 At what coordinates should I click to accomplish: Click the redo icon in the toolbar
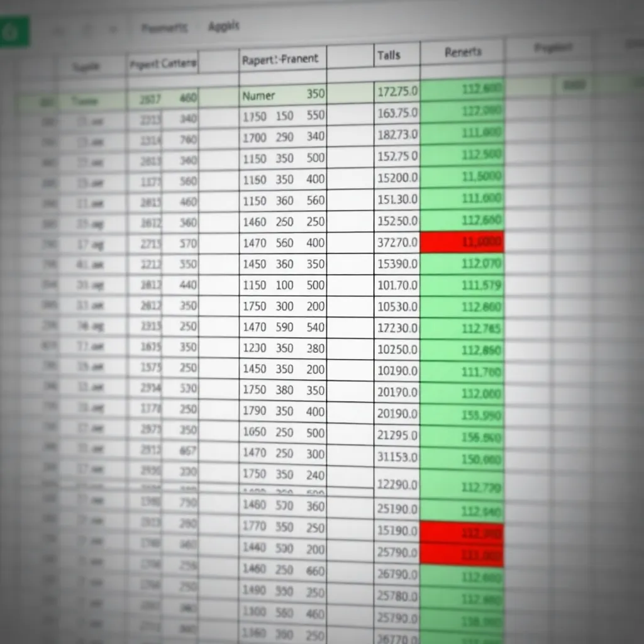pyautogui.click(x=113, y=29)
